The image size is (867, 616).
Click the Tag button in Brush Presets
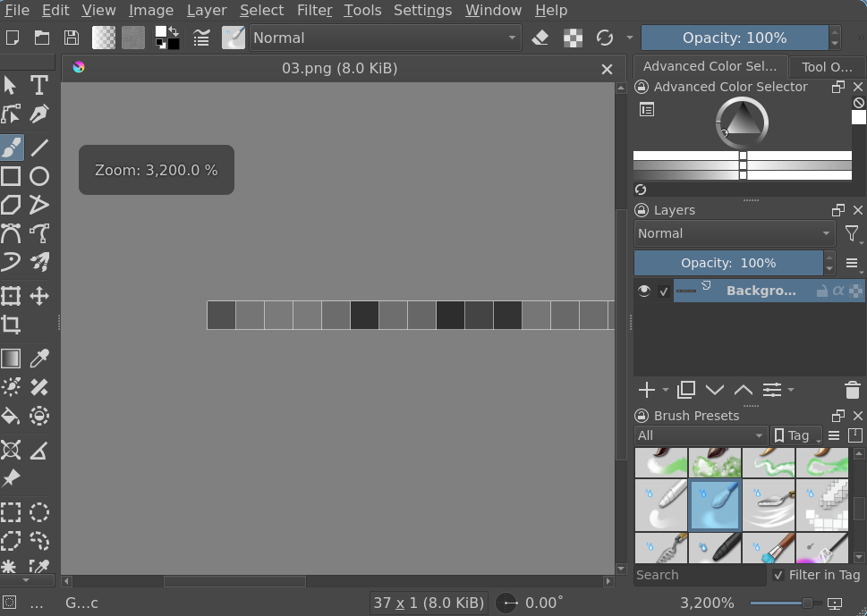tap(796, 435)
